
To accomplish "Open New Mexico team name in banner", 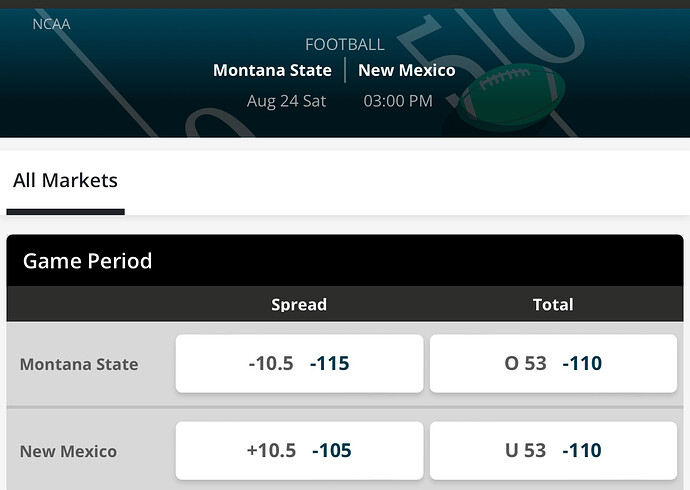I will [x=407, y=70].
